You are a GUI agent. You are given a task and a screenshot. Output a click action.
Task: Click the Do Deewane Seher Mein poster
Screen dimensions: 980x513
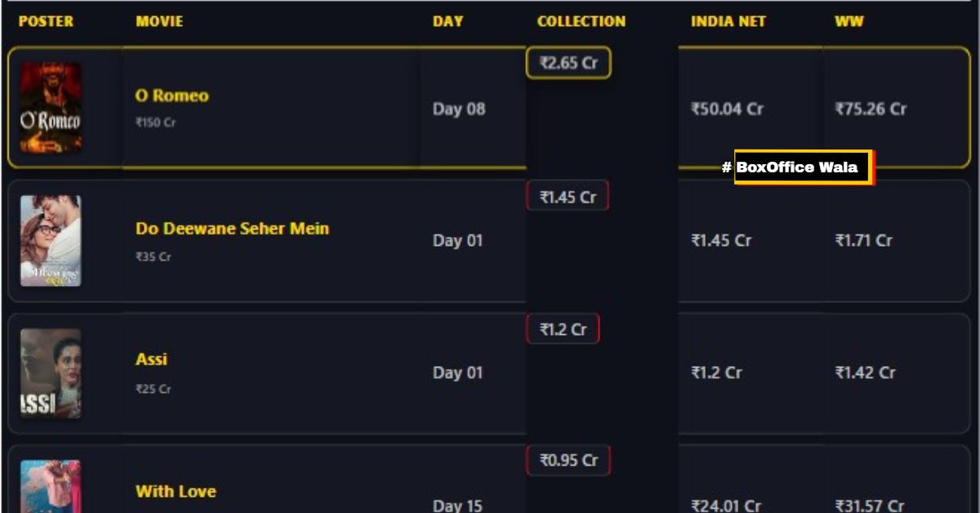tap(51, 241)
